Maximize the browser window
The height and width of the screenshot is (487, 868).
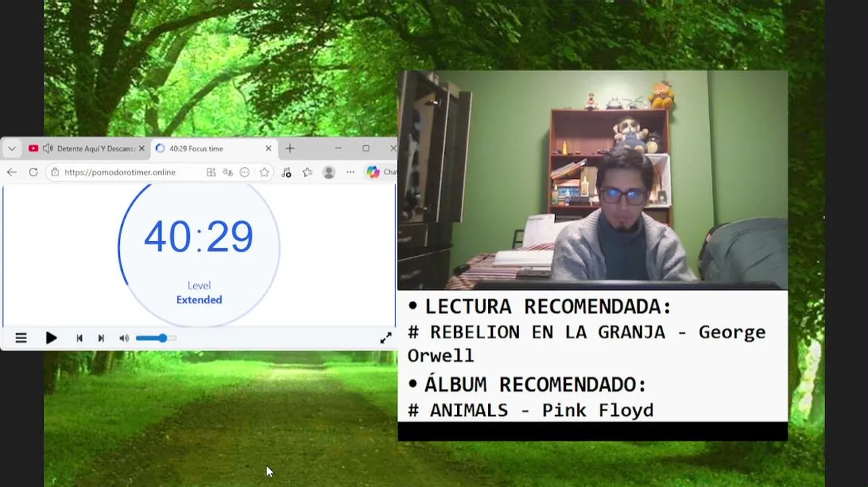coord(366,149)
